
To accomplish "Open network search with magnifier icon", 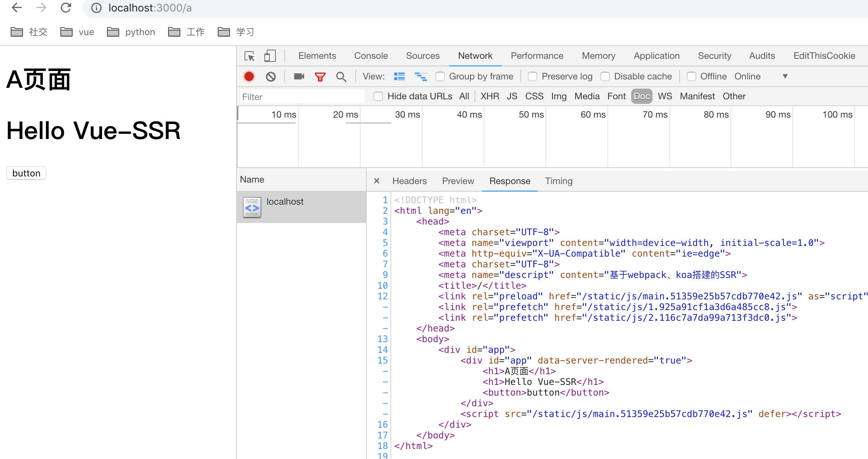I will (x=341, y=77).
